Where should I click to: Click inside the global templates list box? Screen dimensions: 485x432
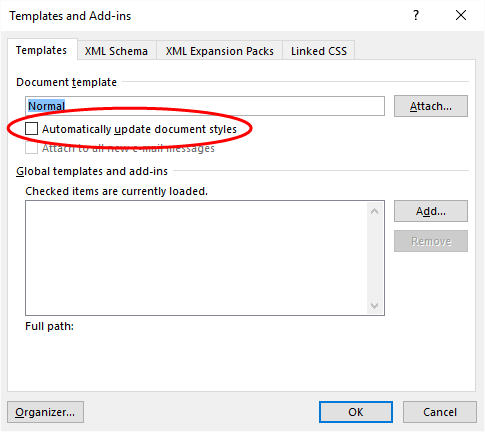click(197, 258)
